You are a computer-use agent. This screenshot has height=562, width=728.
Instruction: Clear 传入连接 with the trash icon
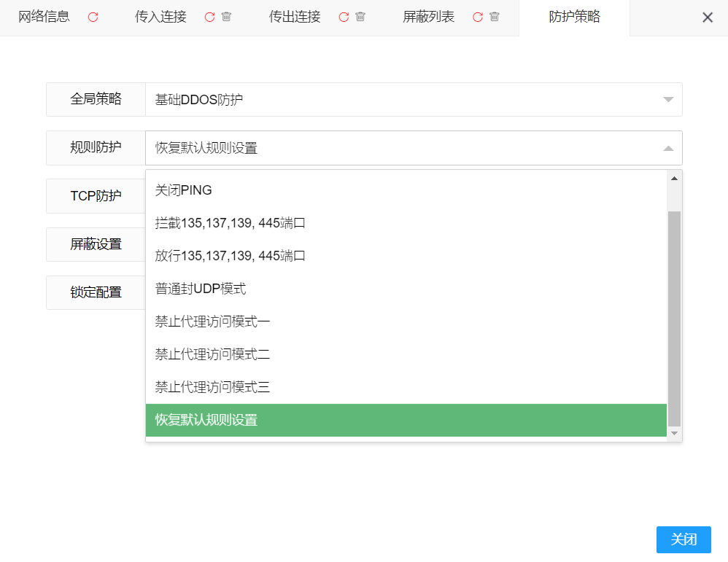pos(226,17)
